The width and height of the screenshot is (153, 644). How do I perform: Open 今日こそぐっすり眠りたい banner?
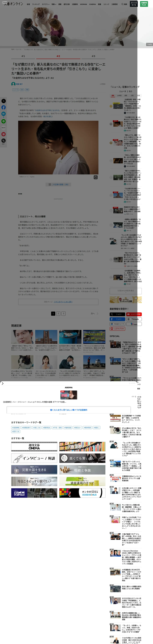(x=34, y=481)
